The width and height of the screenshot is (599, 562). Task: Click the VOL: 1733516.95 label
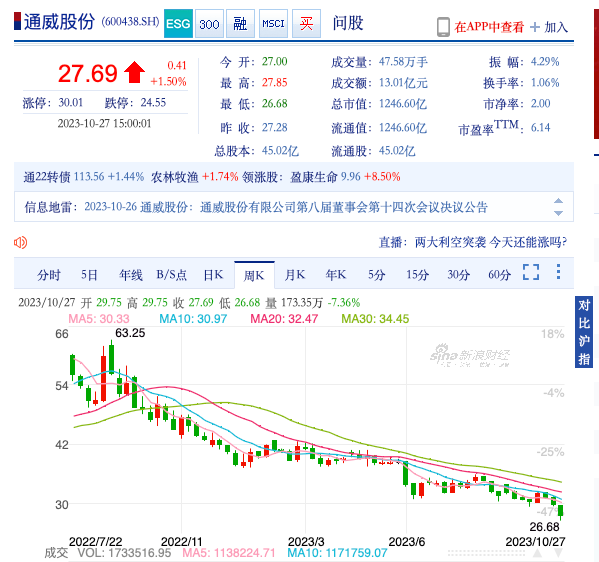[124, 553]
